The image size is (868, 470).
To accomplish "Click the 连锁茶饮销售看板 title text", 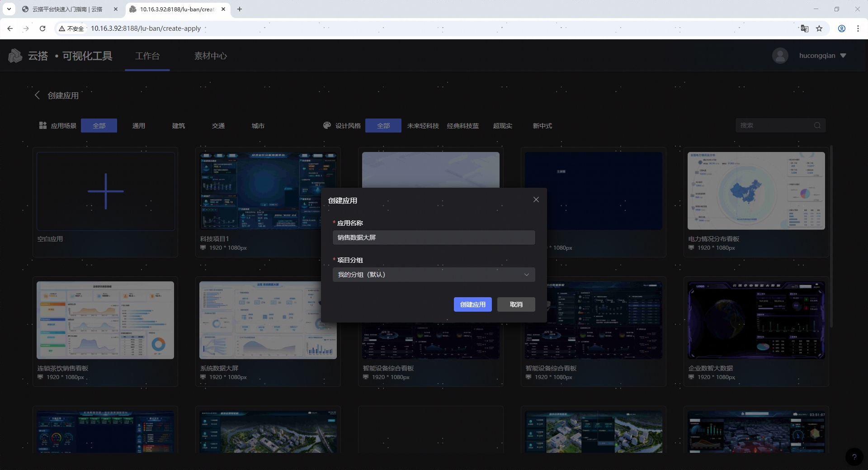I will coord(63,368).
